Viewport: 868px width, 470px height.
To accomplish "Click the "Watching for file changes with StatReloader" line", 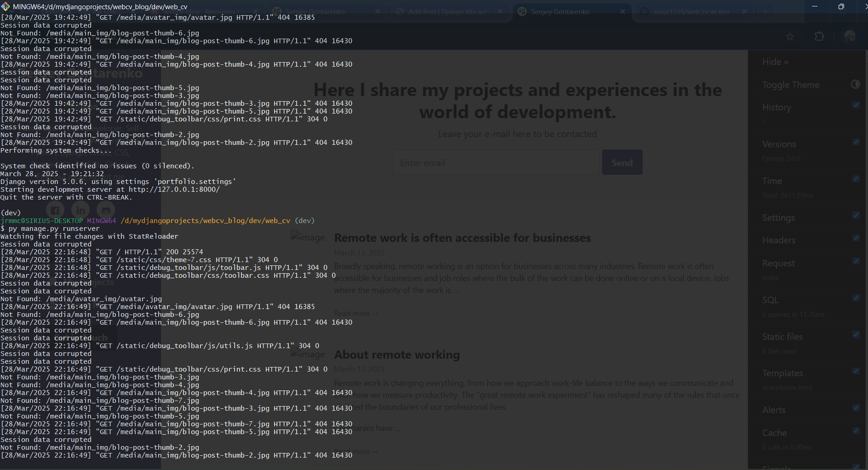I will (89, 236).
